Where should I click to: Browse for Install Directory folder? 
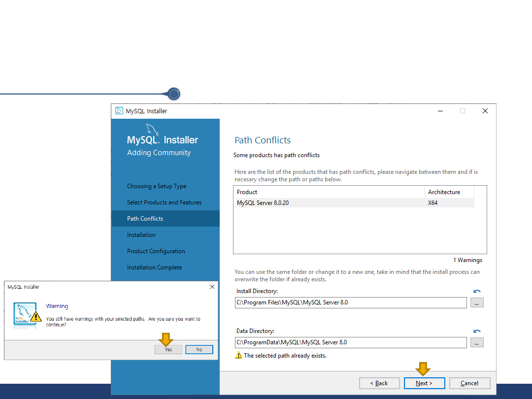pyautogui.click(x=476, y=302)
